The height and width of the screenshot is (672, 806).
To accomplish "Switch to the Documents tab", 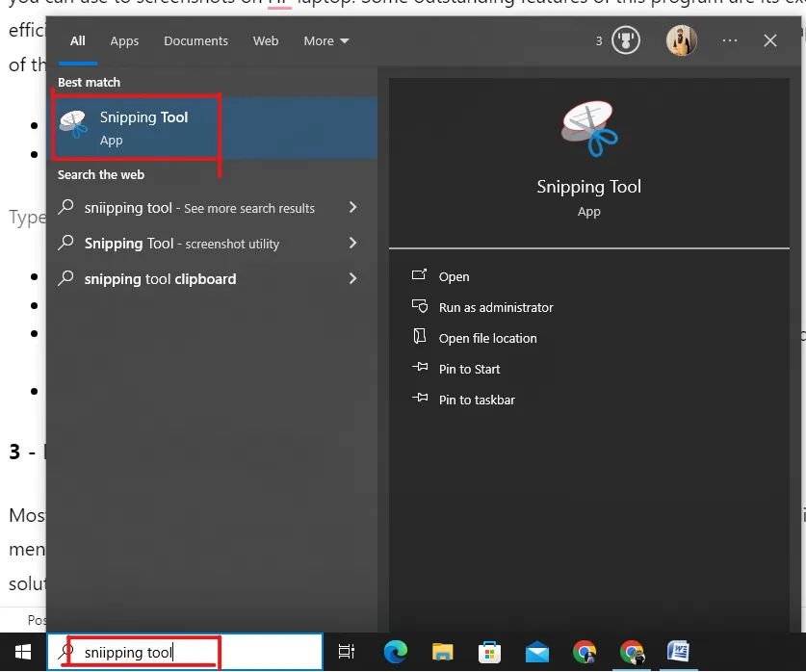I will [195, 41].
